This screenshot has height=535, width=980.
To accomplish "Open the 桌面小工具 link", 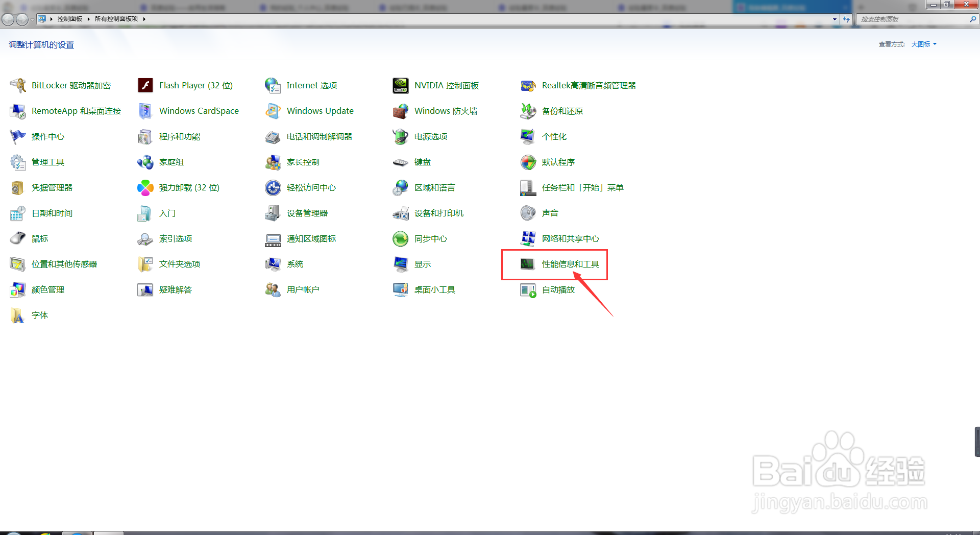I will coord(435,289).
